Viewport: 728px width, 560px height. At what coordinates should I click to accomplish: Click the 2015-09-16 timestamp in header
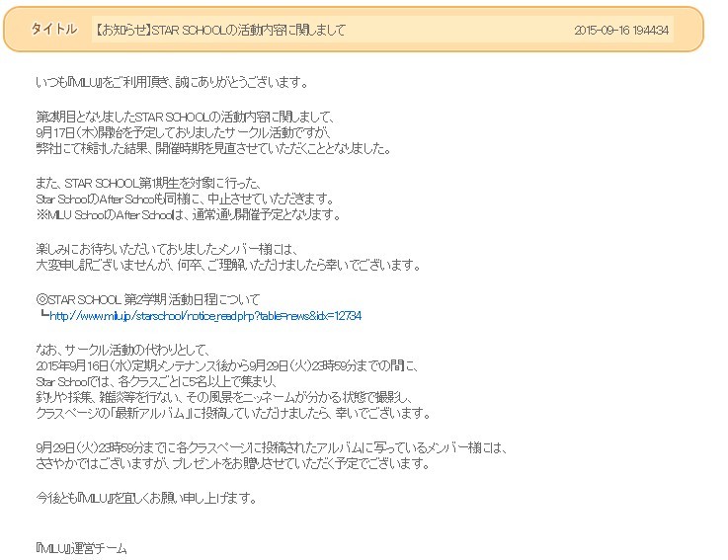[x=621, y=31]
